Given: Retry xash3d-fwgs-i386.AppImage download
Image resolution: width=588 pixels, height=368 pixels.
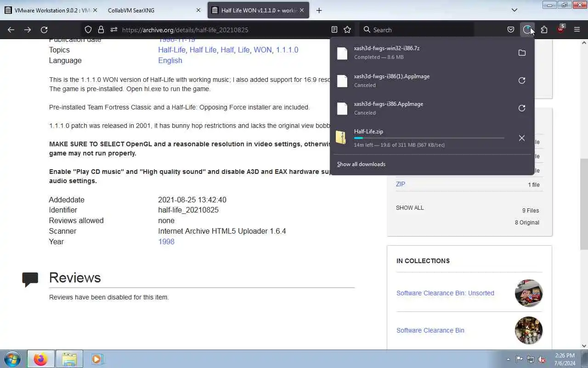Looking at the screenshot, I should [x=522, y=108].
